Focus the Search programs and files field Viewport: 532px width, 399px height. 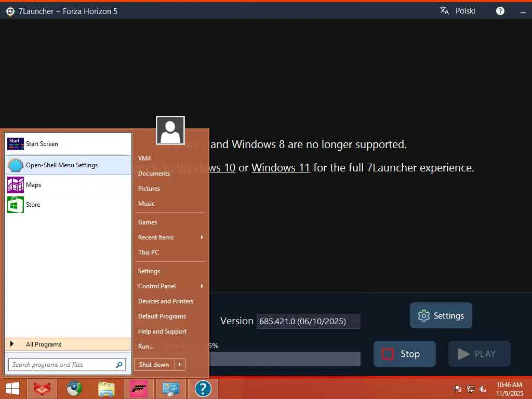(67, 365)
